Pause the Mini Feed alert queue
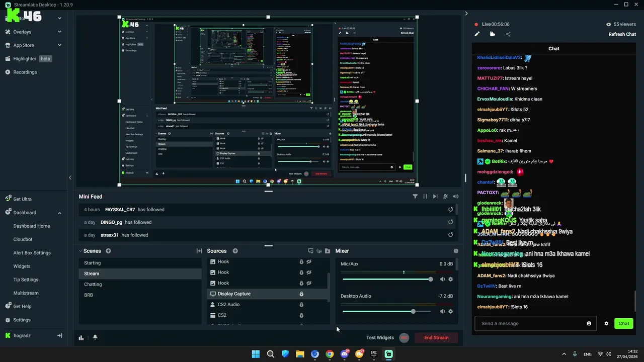Image resolution: width=644 pixels, height=362 pixels. pos(425,197)
